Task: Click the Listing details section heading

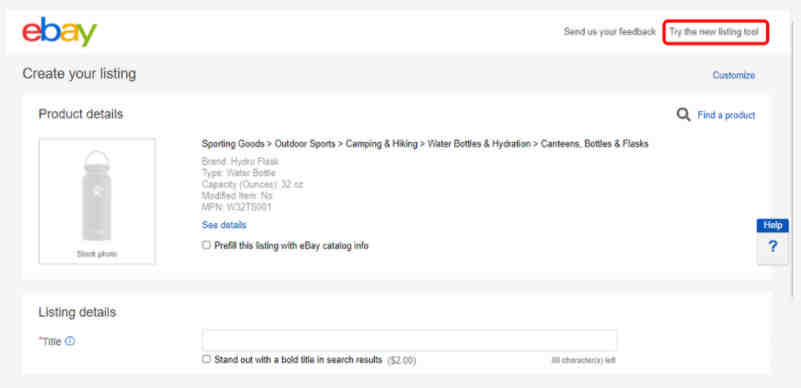Action: click(77, 312)
